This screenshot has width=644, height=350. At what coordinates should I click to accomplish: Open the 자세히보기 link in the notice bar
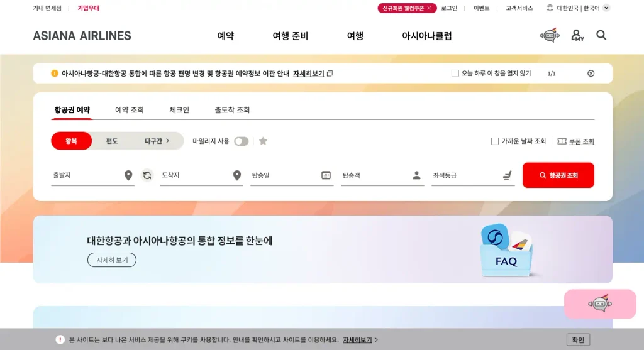[308, 74]
